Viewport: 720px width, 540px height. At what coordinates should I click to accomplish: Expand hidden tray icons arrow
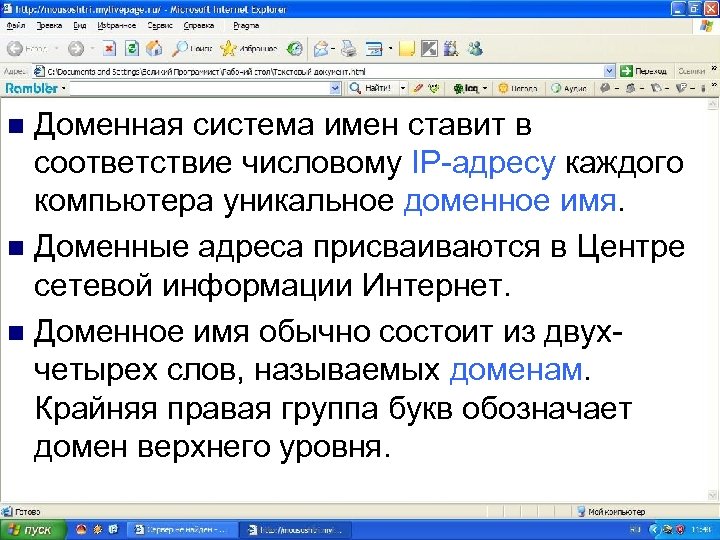point(654,530)
